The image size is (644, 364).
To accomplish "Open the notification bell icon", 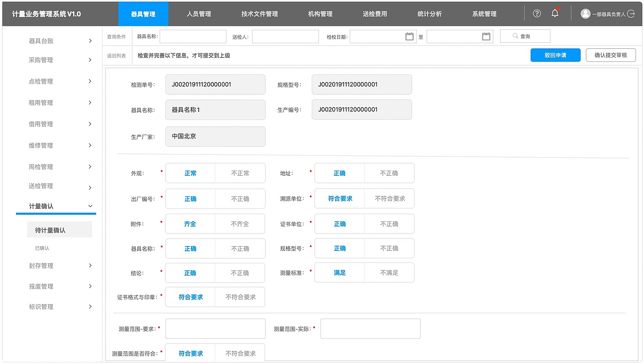I will coord(555,14).
